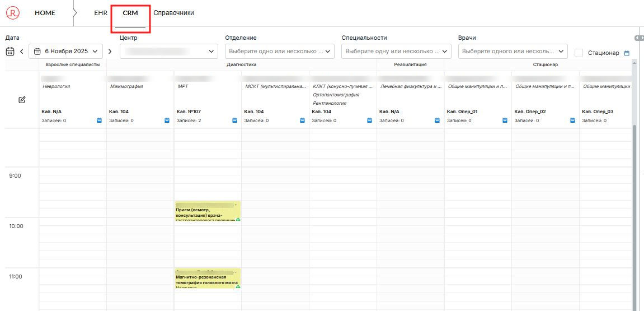644x311 pixels.
Task: Click calendar icon in МРТ column
Action: coord(234,120)
